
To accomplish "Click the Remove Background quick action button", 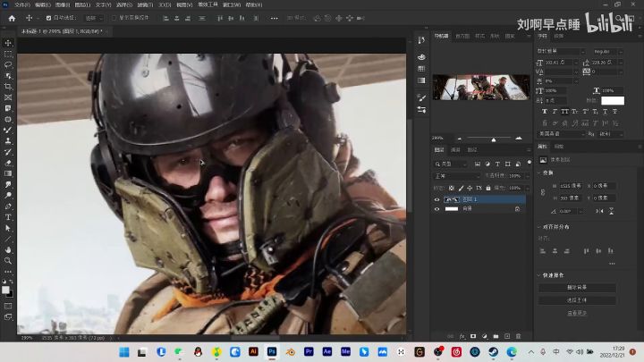I will pos(577,287).
